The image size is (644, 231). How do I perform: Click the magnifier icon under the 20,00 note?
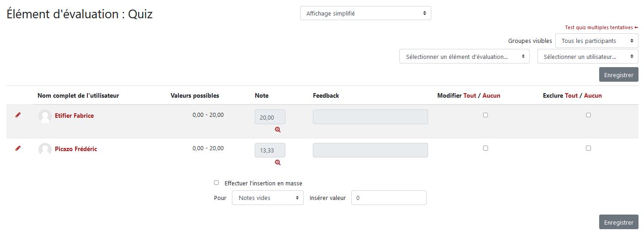tap(278, 130)
